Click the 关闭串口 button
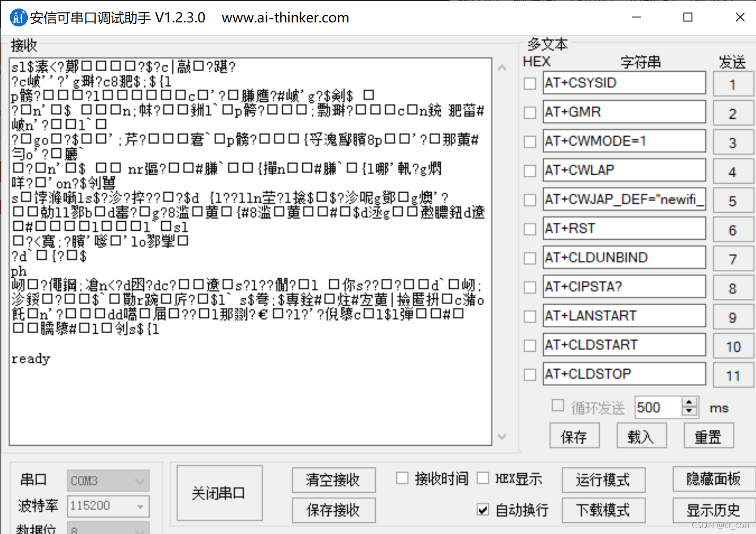 (x=219, y=493)
